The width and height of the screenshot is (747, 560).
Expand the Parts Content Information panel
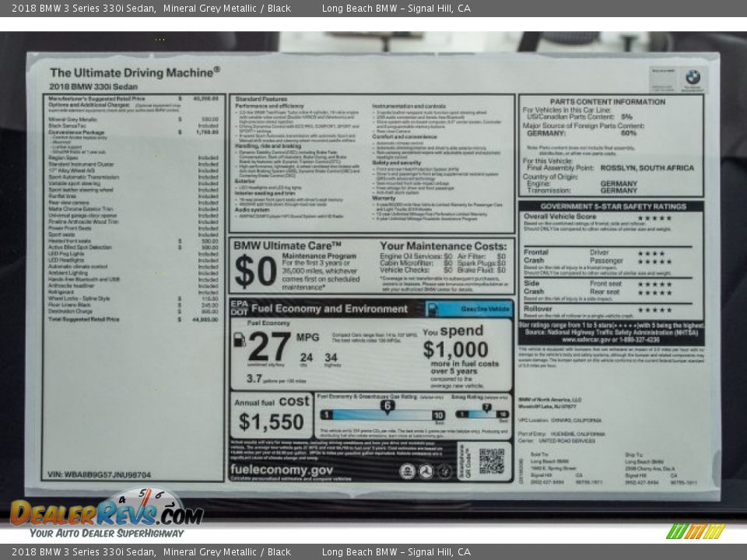(608, 100)
